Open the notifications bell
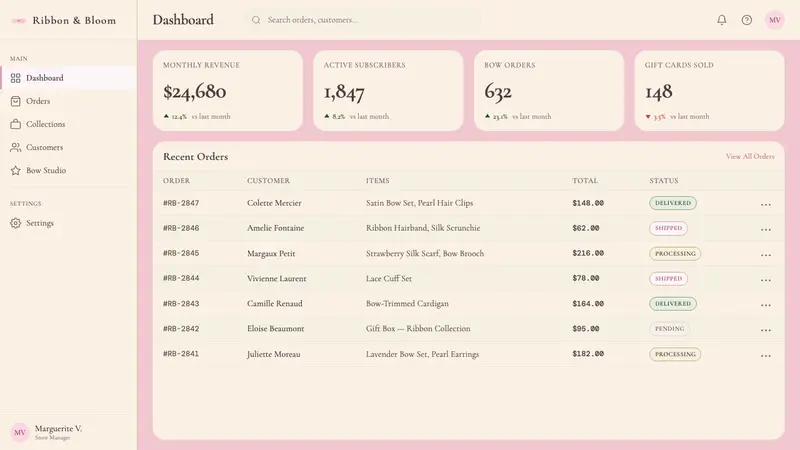 pyautogui.click(x=721, y=20)
